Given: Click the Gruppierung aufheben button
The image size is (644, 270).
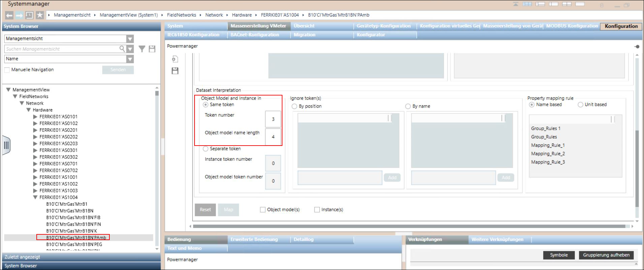Looking at the screenshot, I should pyautogui.click(x=606, y=255).
